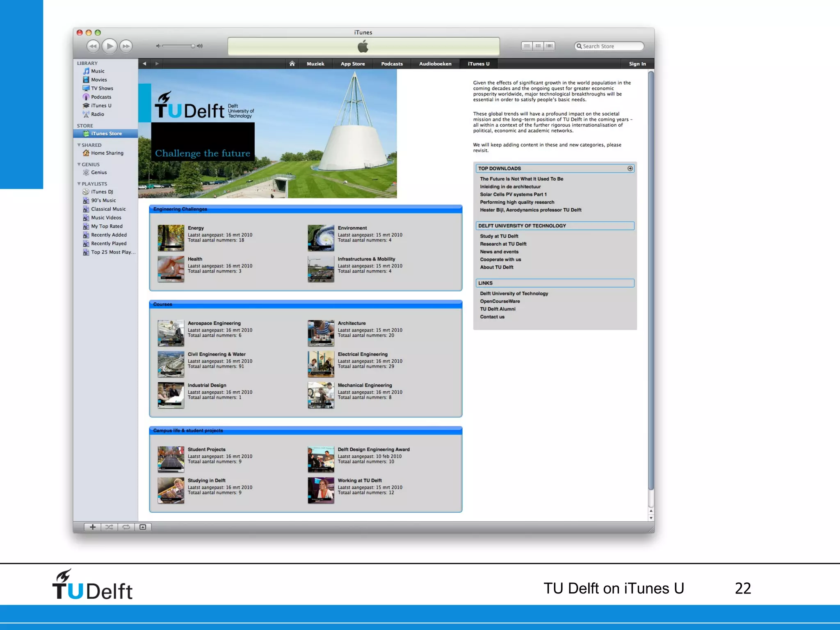
Task: Toggle the repeat button at bottom
Action: pos(126,527)
